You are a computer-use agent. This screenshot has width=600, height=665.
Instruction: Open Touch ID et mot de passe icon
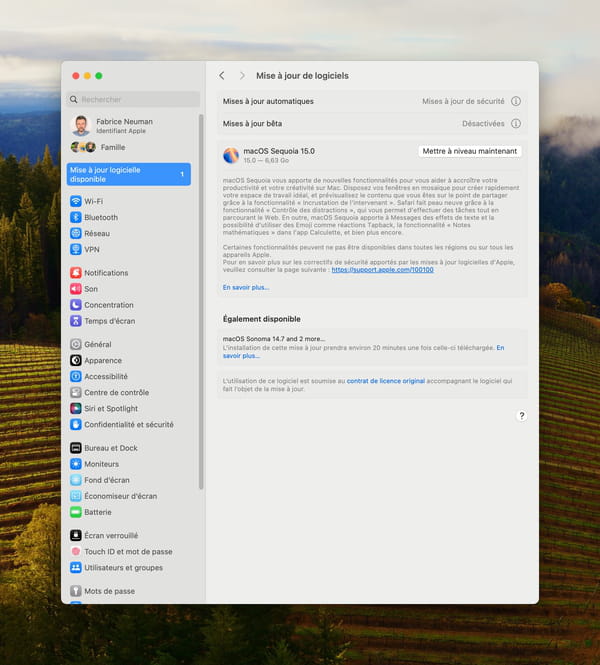[75, 552]
